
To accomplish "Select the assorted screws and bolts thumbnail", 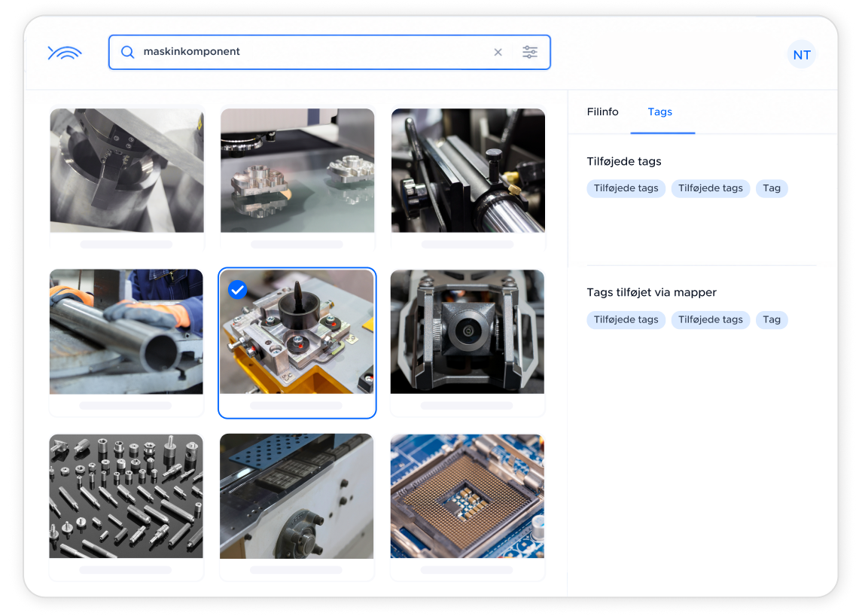I will coord(126,496).
